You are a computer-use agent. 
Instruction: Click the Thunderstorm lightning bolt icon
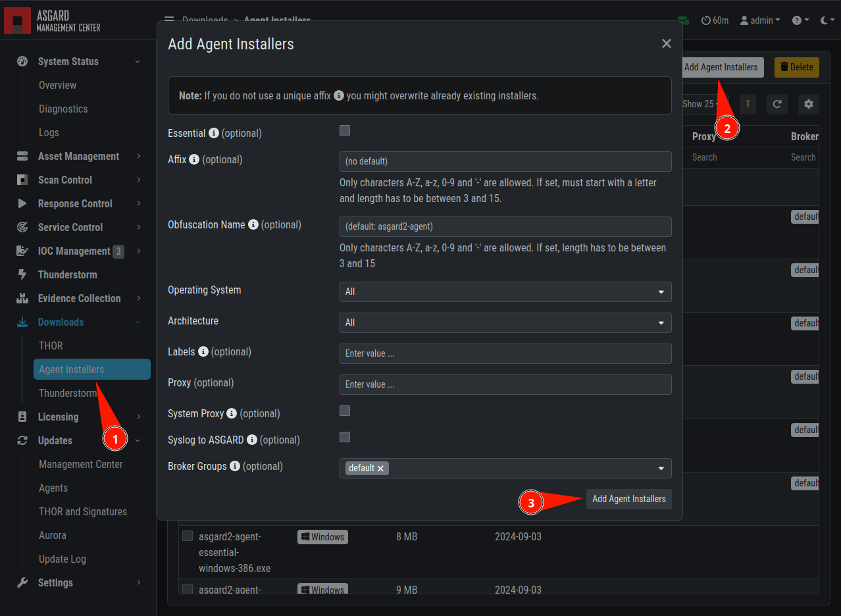(22, 274)
